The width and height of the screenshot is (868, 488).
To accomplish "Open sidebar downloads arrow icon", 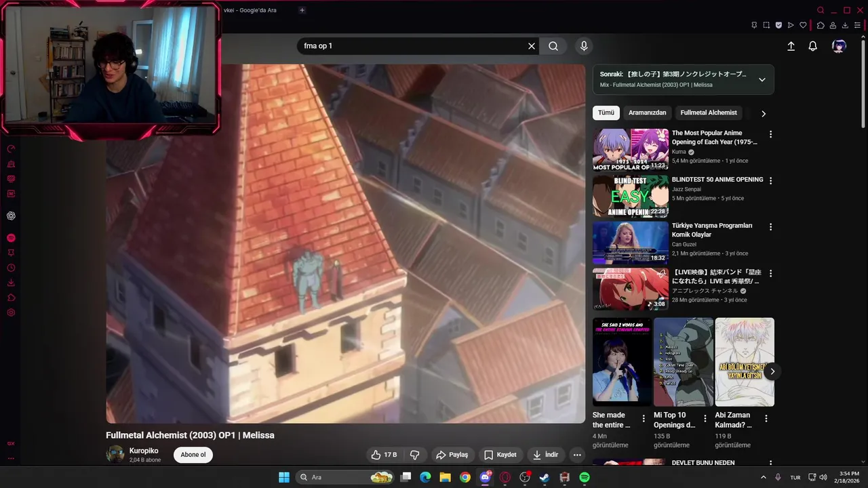I will 11,283.
